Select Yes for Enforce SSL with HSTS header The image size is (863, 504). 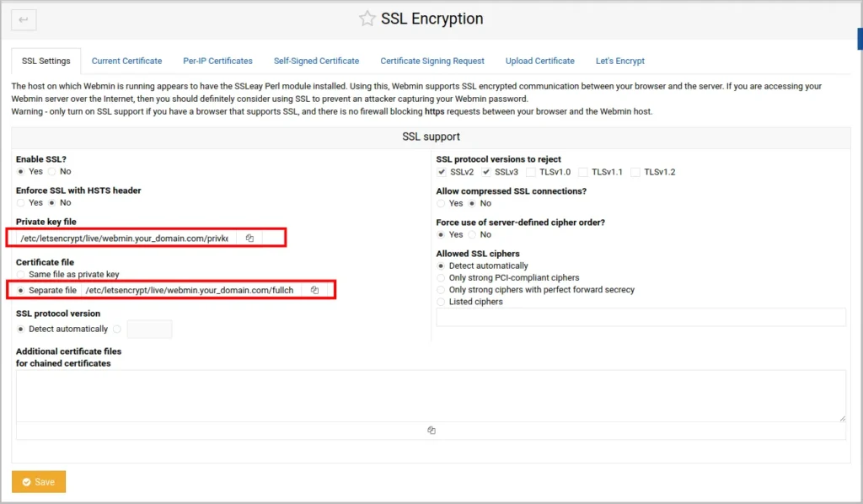21,203
